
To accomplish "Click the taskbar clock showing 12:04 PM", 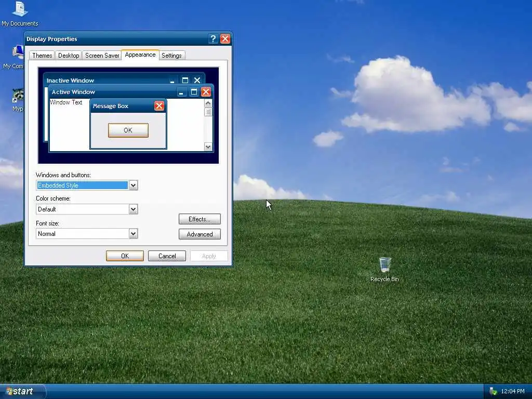I will [x=513, y=391].
